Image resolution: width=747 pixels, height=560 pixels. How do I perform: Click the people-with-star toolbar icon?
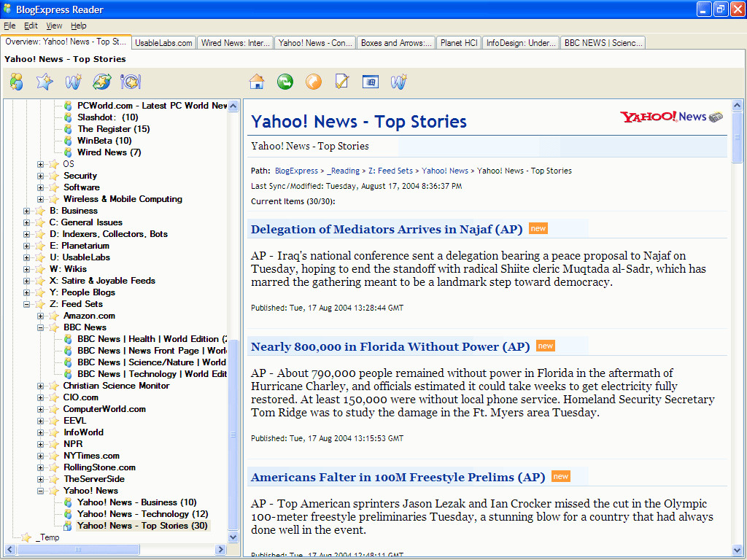click(x=17, y=82)
